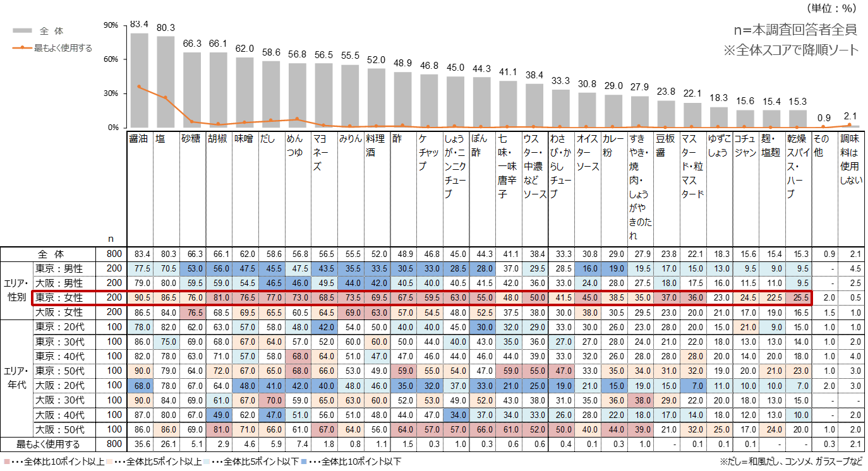Select the n=本調査回答者全員 text
Viewport: 868px width, 471px height.
click(799, 29)
